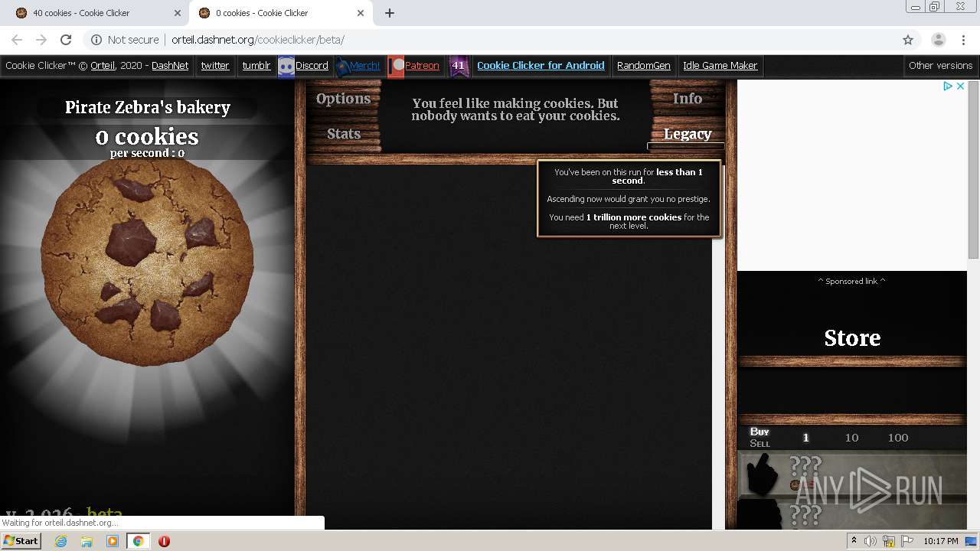The width and height of the screenshot is (980, 551).
Task: Click the browser page vertical scrollbar
Action: 974,170
